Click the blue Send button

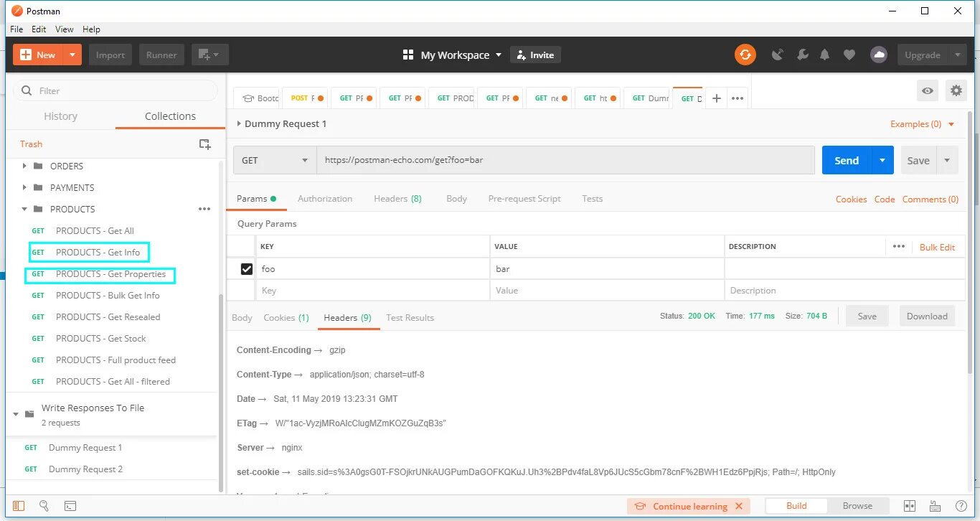(847, 160)
